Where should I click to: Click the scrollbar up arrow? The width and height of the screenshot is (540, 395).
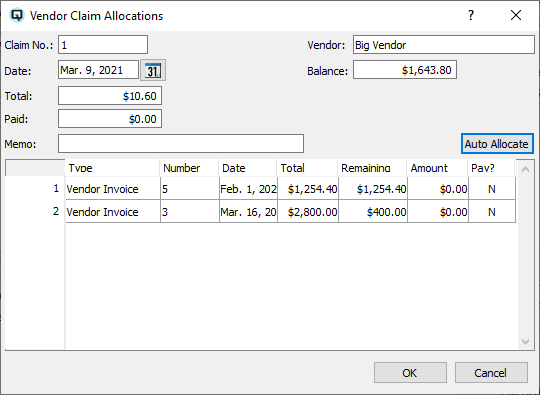point(525,169)
